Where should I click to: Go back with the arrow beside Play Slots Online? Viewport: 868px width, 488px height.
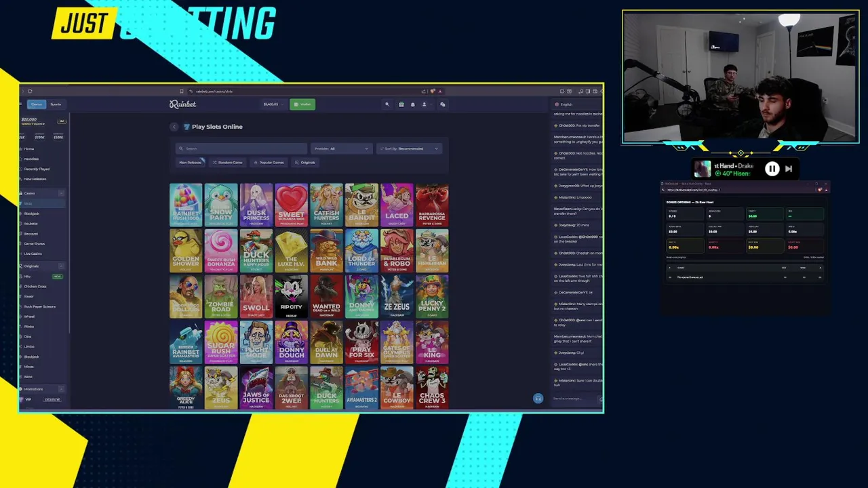[x=174, y=127]
